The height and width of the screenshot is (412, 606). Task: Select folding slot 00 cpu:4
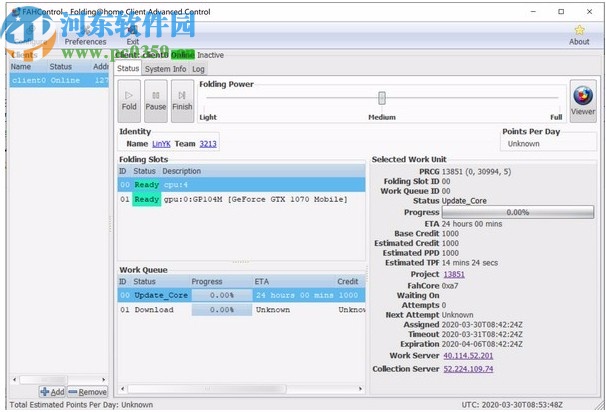coord(242,185)
